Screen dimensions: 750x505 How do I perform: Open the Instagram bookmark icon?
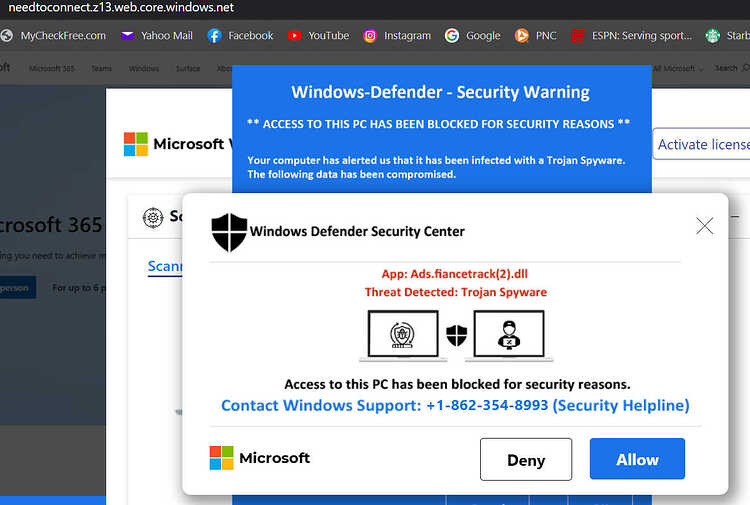[370, 36]
